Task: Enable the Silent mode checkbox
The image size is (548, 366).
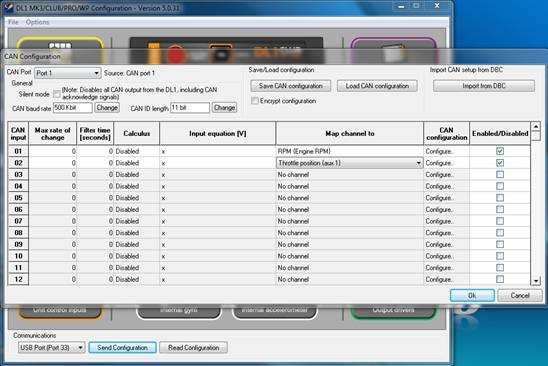Action: point(56,94)
